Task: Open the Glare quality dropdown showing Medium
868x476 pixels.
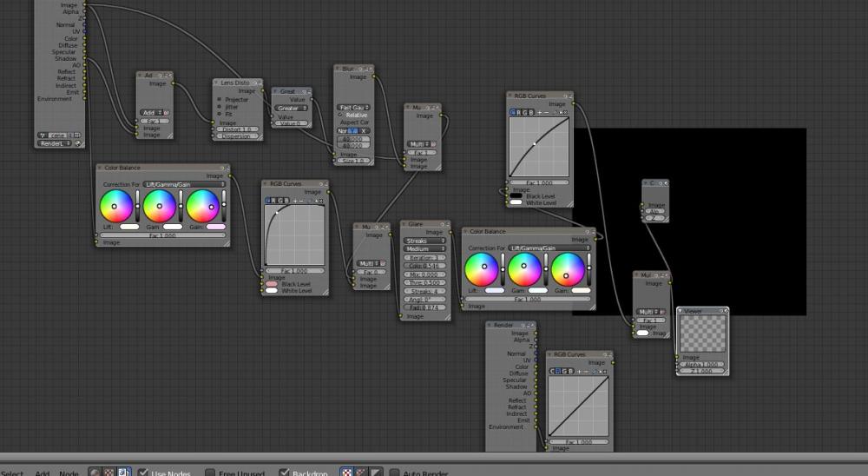Action: pos(425,249)
